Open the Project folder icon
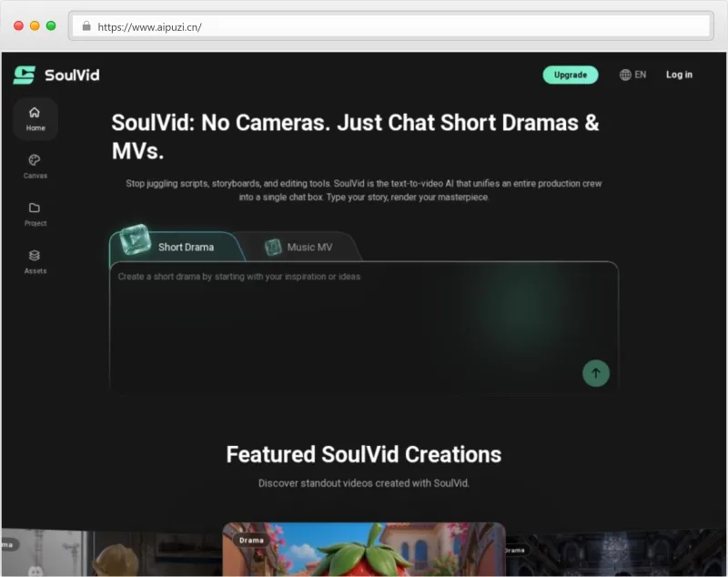Viewport: 728px width, 577px height. tap(35, 208)
